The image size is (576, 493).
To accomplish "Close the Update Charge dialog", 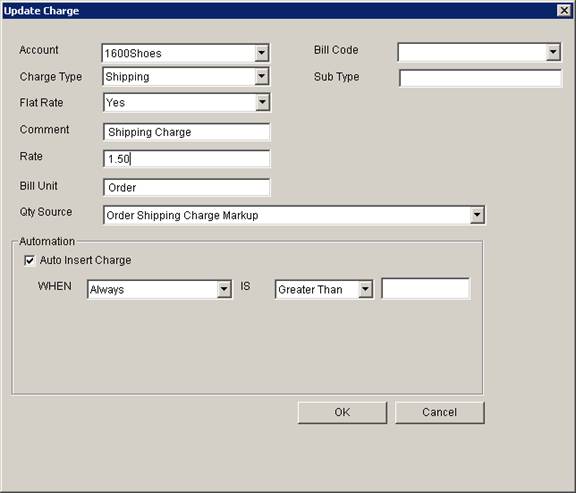I will [x=564, y=10].
